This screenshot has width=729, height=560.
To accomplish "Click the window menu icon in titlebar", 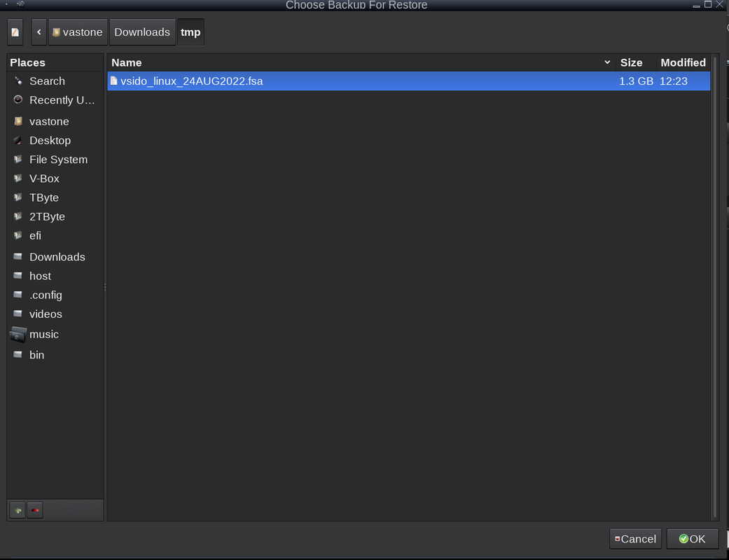I will [x=20, y=4].
